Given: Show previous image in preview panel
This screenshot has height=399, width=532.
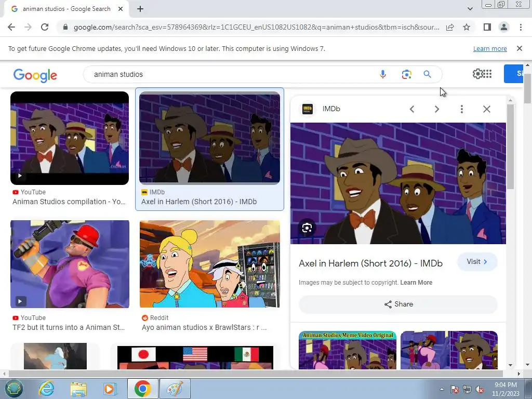Looking at the screenshot, I should 412,109.
